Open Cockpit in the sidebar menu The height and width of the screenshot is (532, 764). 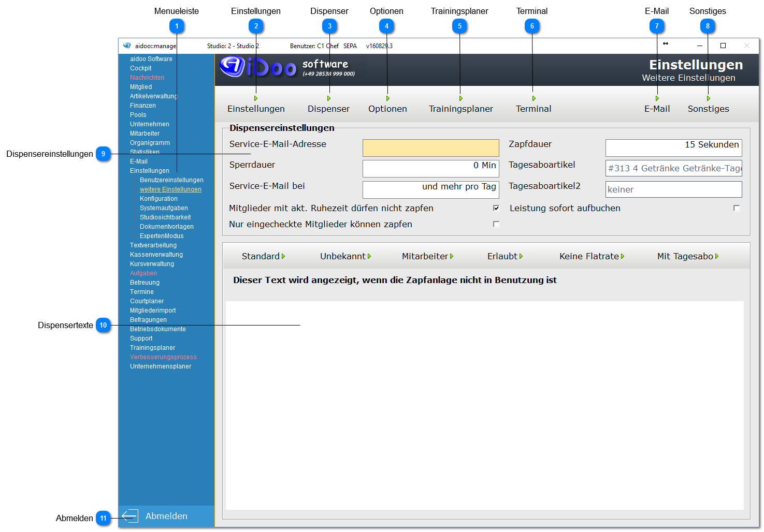click(141, 68)
